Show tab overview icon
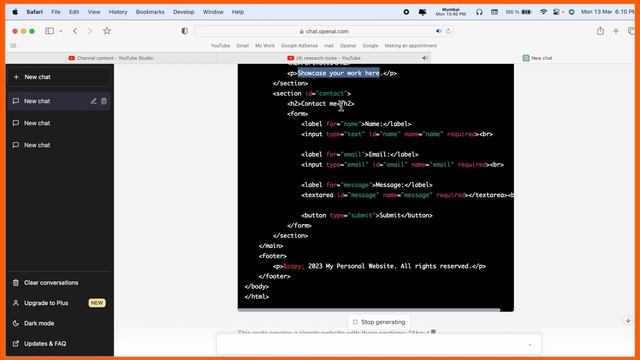The image size is (640, 360). [x=631, y=31]
